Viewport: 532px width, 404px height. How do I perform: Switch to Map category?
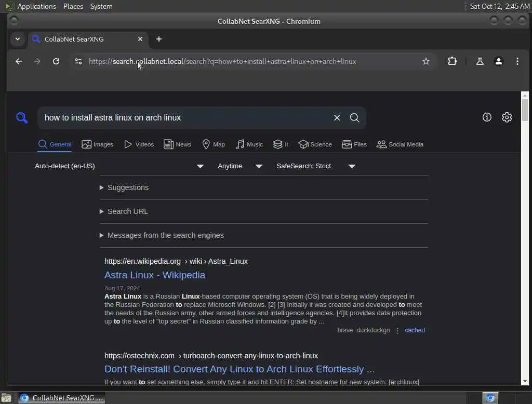[x=214, y=144]
